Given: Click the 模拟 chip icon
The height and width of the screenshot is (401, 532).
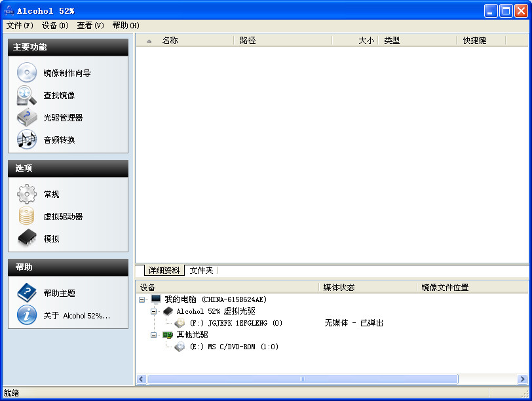Looking at the screenshot, I should (27, 237).
